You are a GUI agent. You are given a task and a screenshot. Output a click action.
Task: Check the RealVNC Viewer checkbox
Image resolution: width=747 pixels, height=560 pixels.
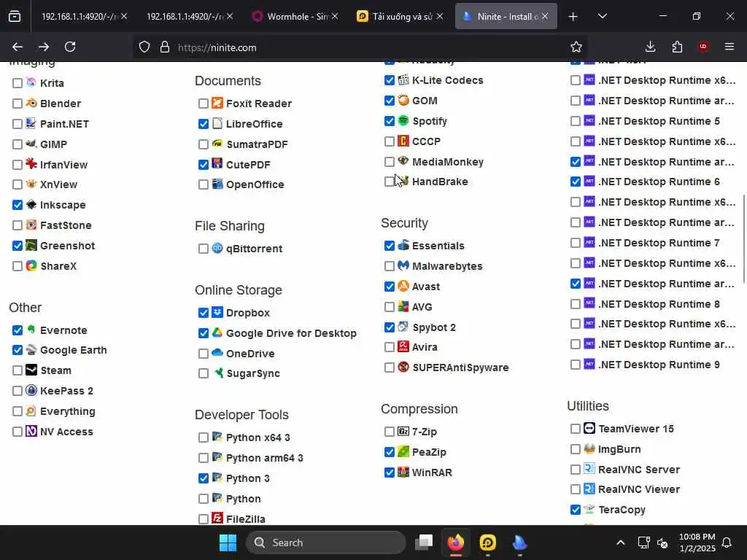(x=576, y=489)
